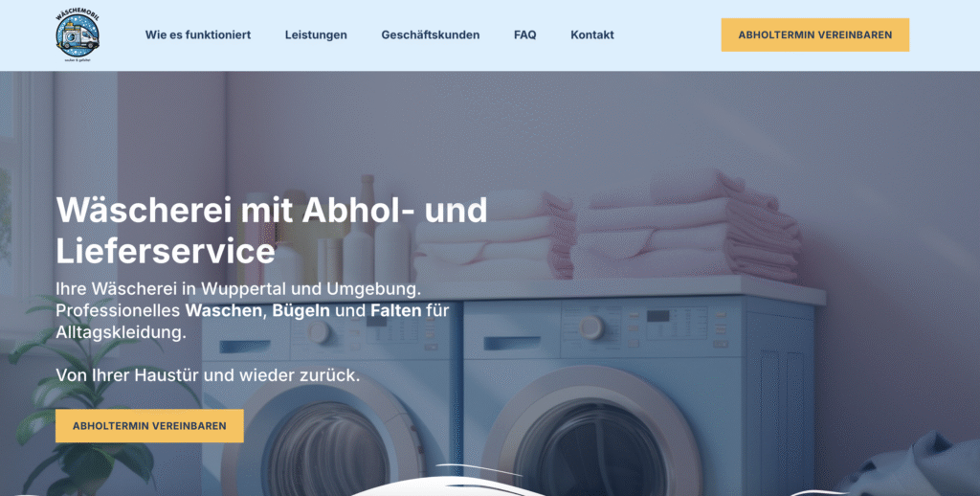Click the line "Ihre Wäscherei in Wuppertal und Umgebung."

click(x=238, y=289)
